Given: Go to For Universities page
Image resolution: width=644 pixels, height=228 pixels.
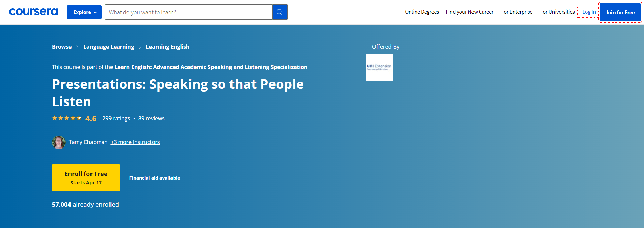Looking at the screenshot, I should (557, 12).
